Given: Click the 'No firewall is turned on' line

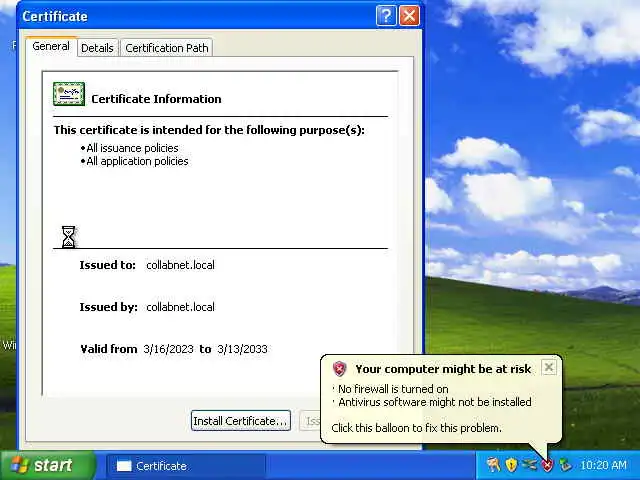Looking at the screenshot, I should click(393, 389).
